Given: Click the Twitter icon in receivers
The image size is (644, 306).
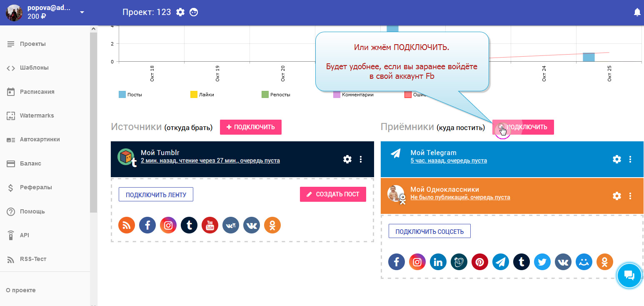Looking at the screenshot, I should (542, 262).
